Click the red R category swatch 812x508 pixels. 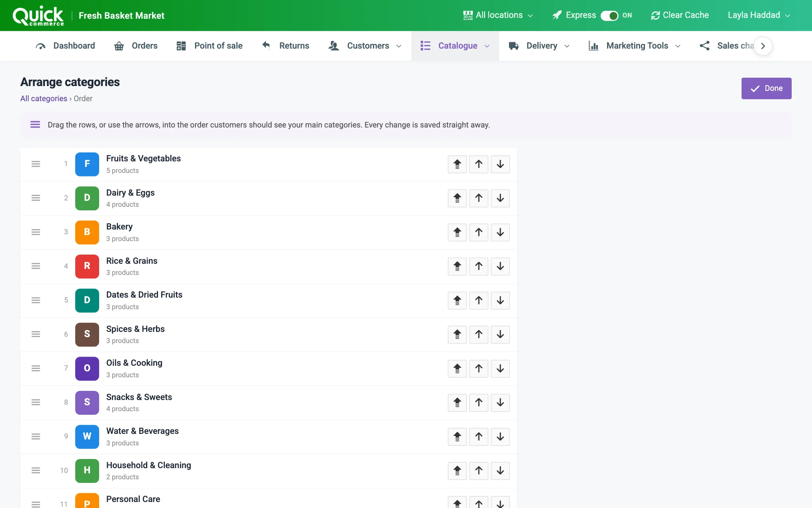(87, 266)
